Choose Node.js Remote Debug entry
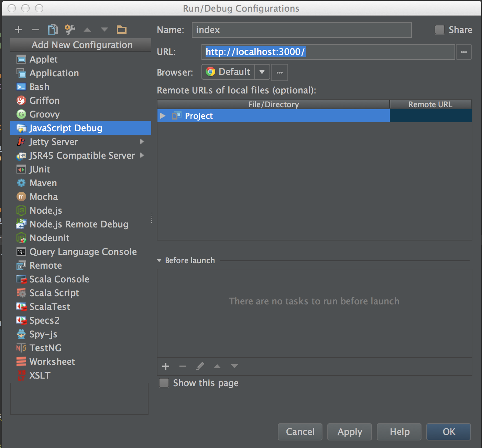 81,224
